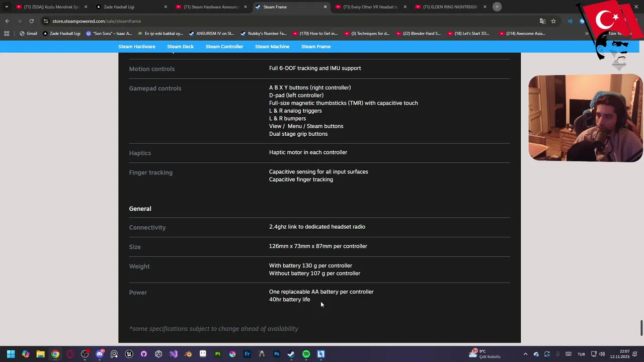
Task: Open Blender from the taskbar
Action: pyautogui.click(x=188, y=354)
